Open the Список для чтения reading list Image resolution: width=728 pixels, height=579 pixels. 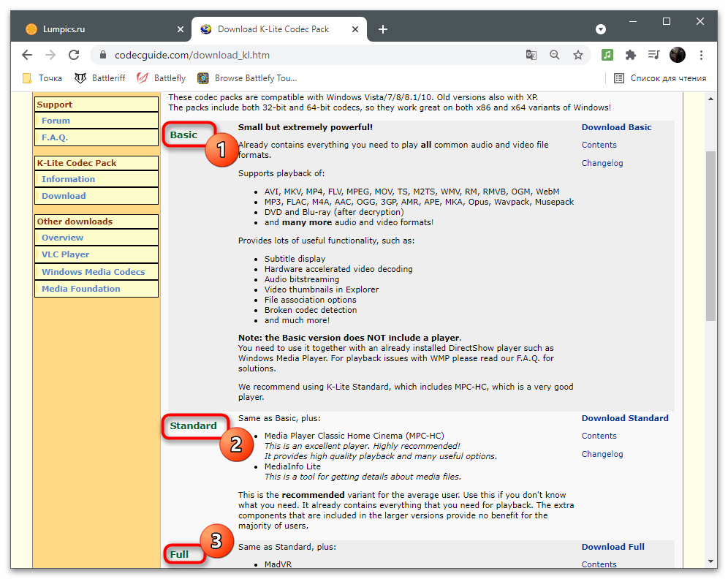point(660,78)
